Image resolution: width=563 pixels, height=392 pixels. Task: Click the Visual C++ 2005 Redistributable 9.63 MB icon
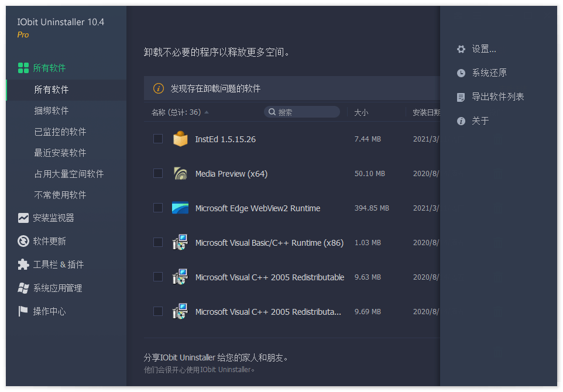[180, 277]
